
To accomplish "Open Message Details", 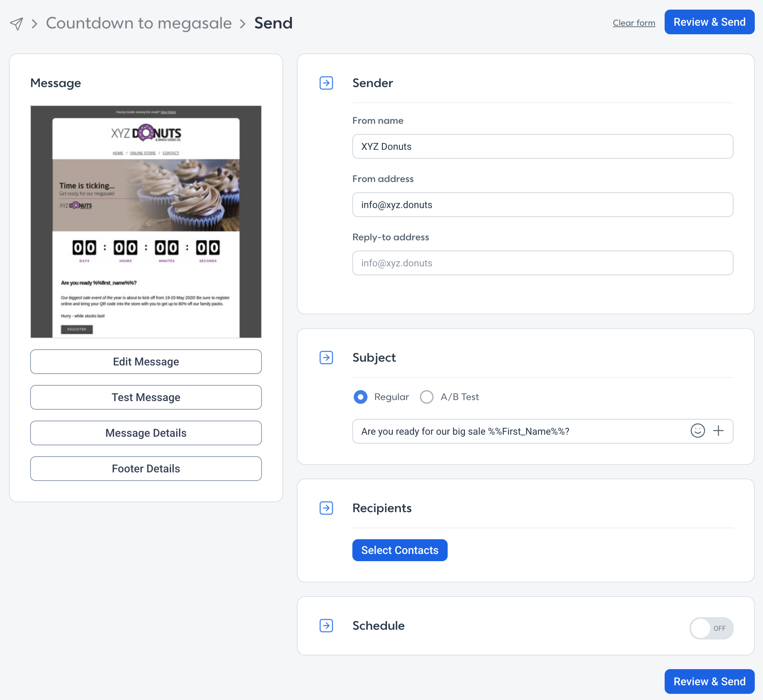I will (146, 433).
